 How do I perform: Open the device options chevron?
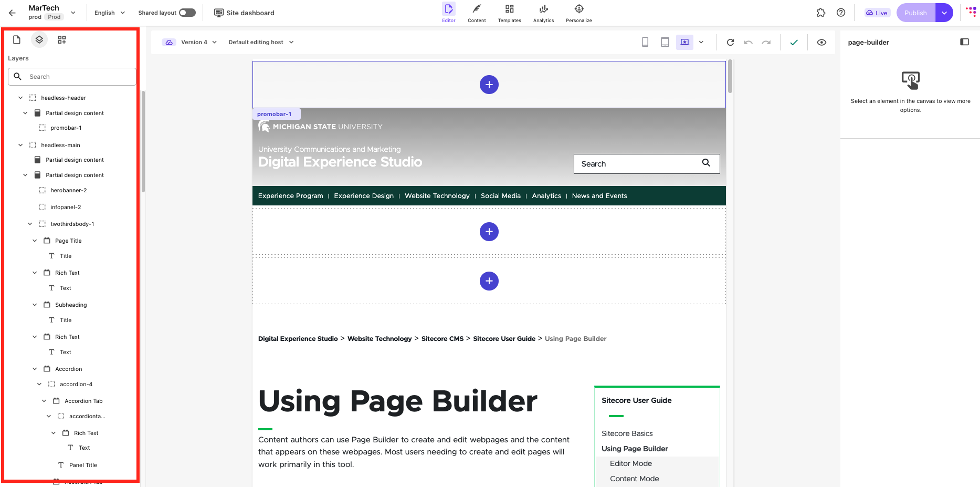click(701, 43)
